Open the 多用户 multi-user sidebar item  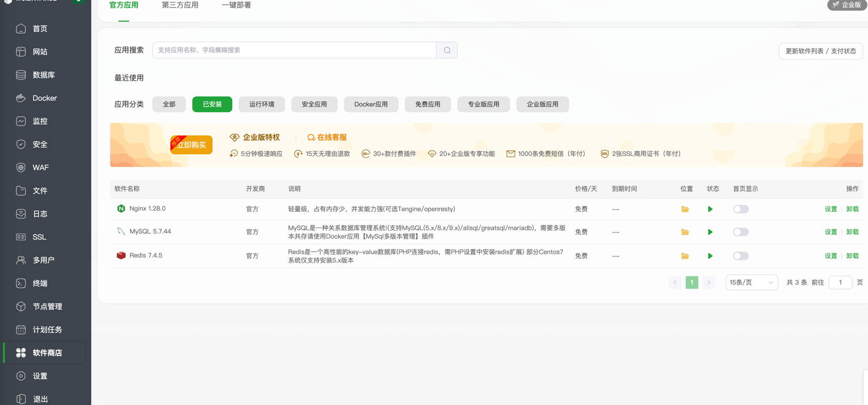coord(43,260)
